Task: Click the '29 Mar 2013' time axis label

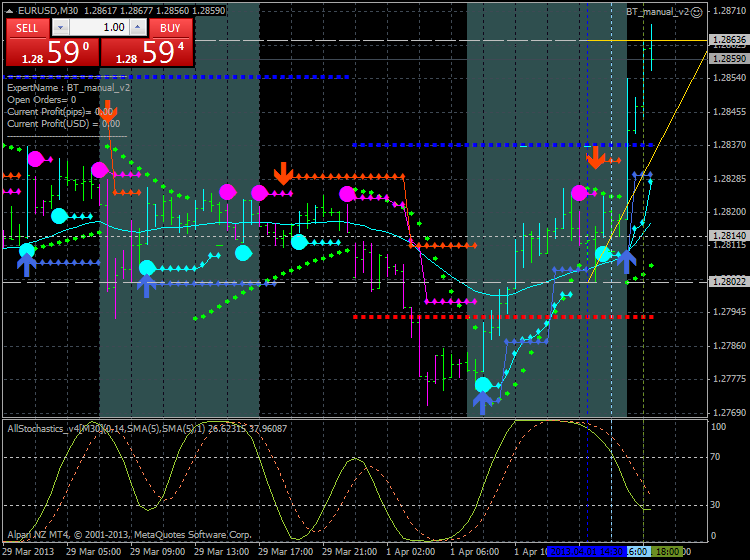Action: (29, 551)
